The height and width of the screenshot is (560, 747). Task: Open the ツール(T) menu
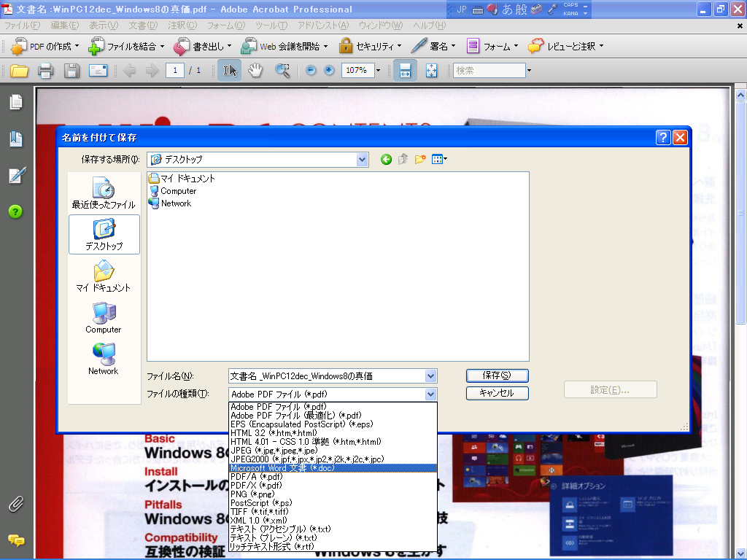click(x=271, y=26)
